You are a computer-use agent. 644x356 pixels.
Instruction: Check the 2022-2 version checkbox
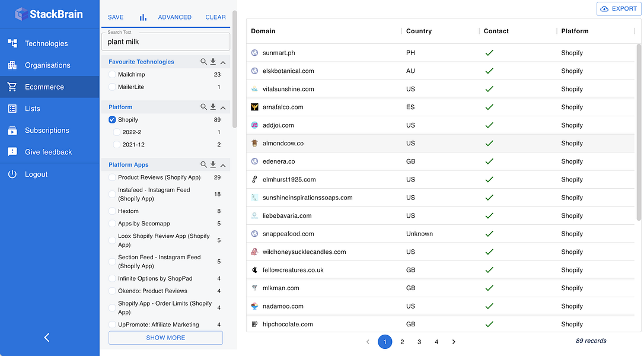click(x=117, y=132)
